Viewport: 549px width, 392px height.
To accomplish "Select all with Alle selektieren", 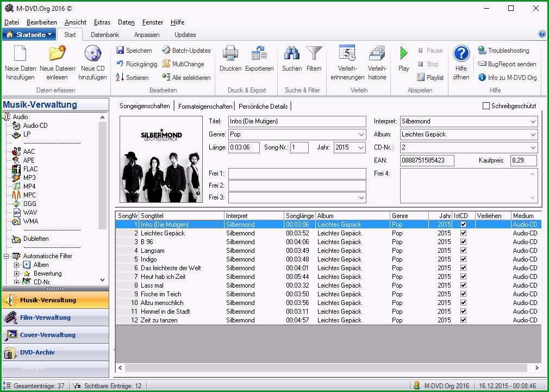I will (x=186, y=77).
